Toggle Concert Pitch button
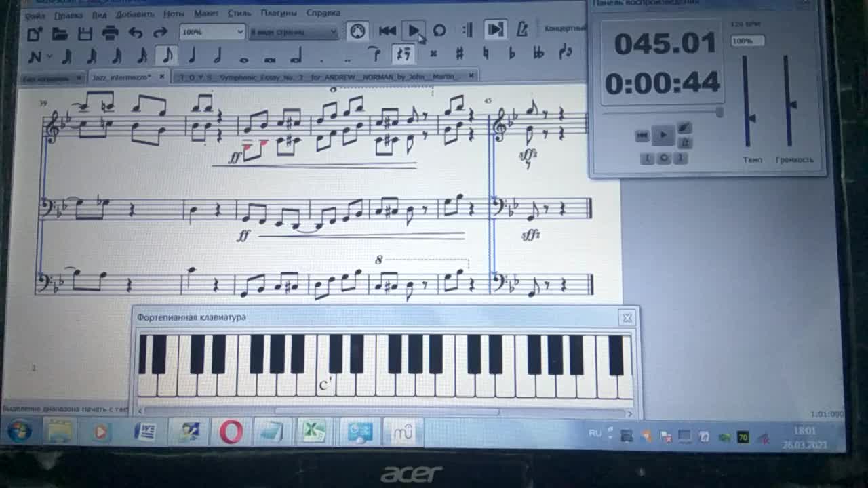Screen dimensions: 868x488 pyautogui.click(x=564, y=29)
